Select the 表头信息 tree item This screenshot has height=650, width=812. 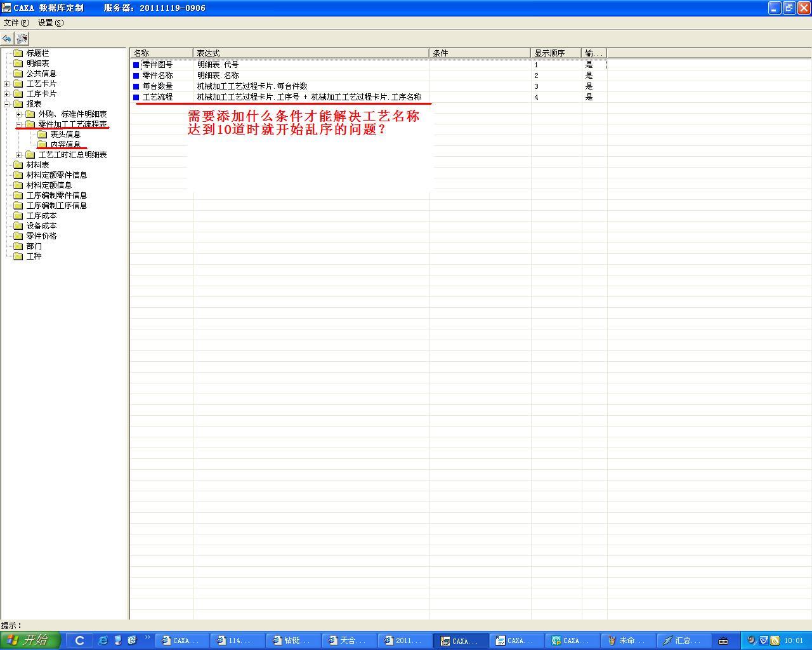click(x=65, y=135)
